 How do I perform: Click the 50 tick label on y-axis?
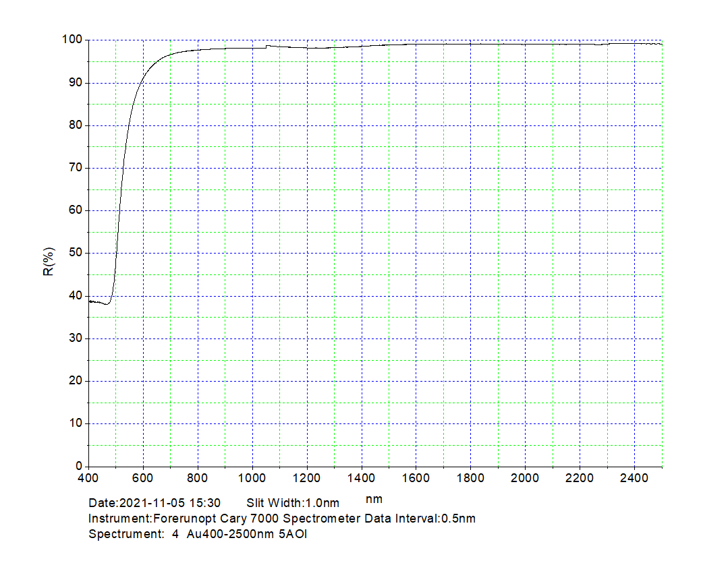coord(76,254)
